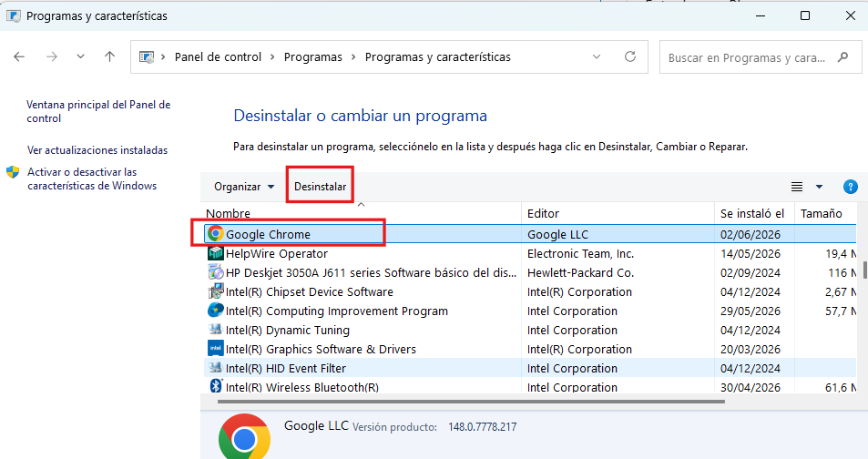Click the control panel icon in address bar

click(146, 57)
